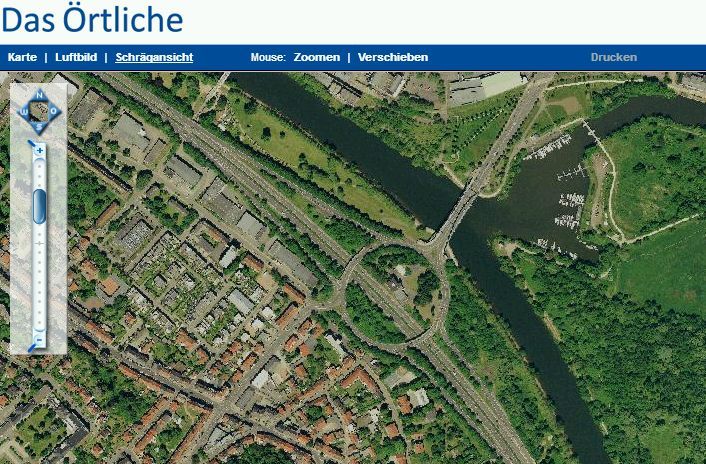This screenshot has height=464, width=706.
Task: Switch to Karte map view
Action: pyautogui.click(x=23, y=57)
